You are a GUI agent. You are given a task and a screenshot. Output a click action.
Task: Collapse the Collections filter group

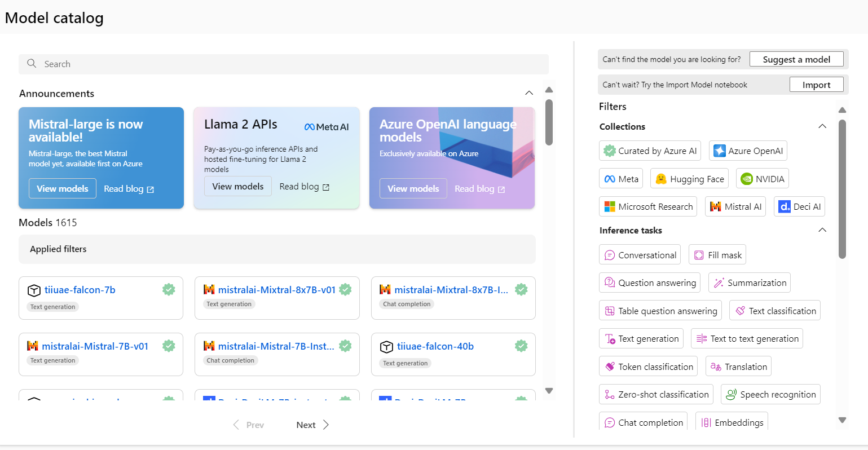822,126
